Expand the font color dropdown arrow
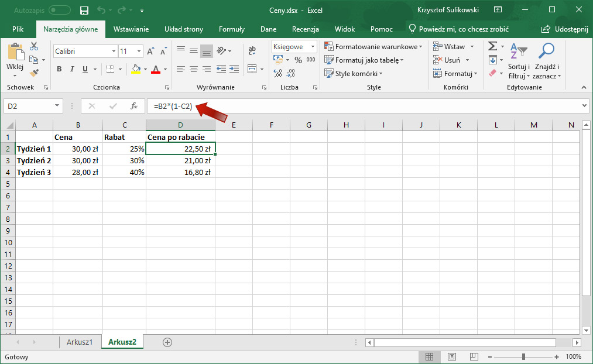This screenshot has height=364, width=593. (x=164, y=70)
